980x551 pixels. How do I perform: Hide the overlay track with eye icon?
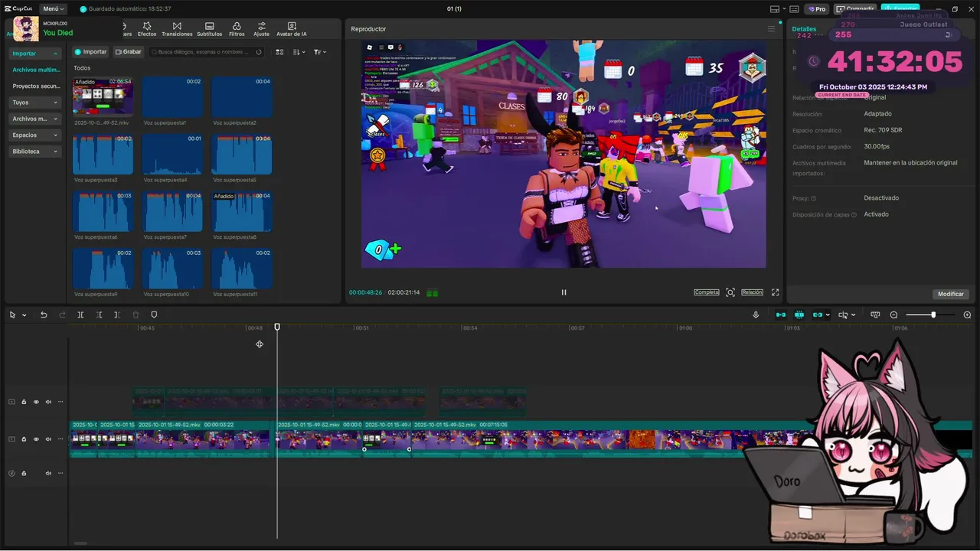coord(35,402)
